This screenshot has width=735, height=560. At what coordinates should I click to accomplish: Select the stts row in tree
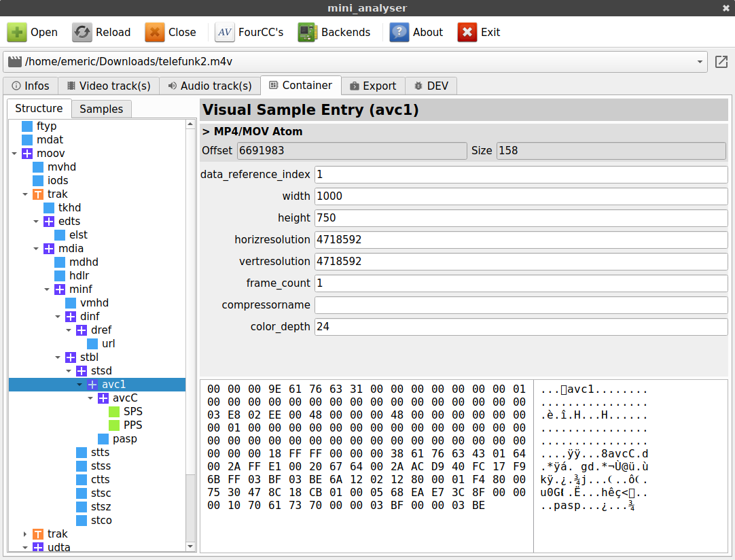click(x=97, y=453)
